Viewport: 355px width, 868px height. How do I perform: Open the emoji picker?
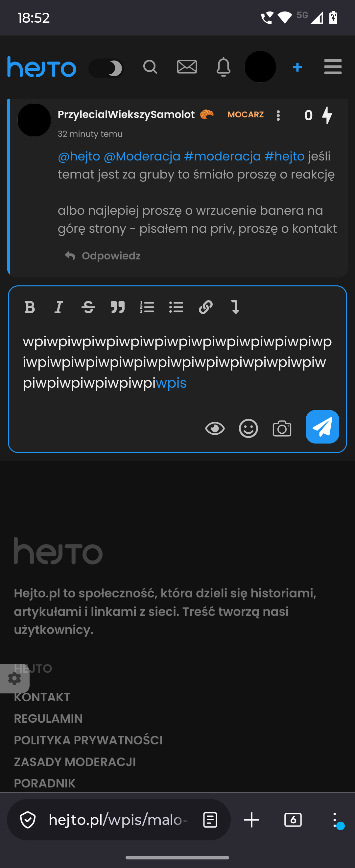(x=248, y=429)
